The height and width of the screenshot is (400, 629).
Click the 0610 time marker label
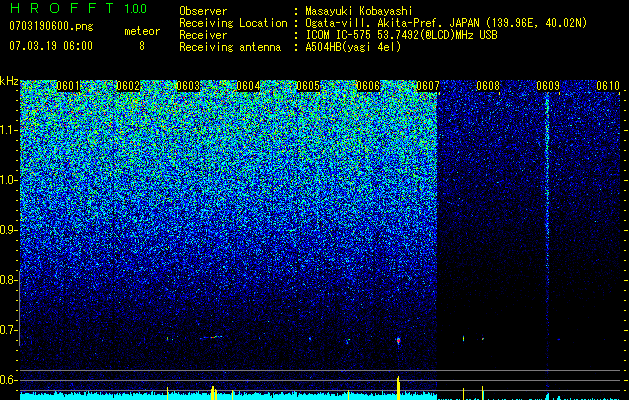pyautogui.click(x=608, y=86)
